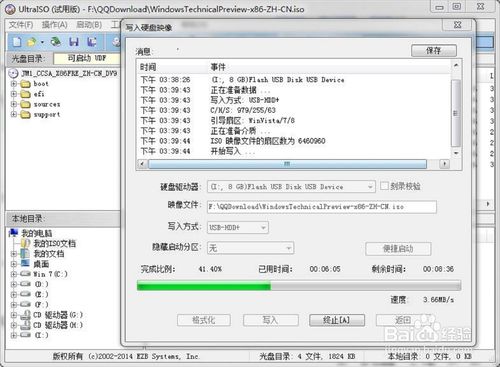Click the disc icon of JM1_CCSA_X86FRE root
This screenshot has width=500, height=367.
(x=13, y=73)
